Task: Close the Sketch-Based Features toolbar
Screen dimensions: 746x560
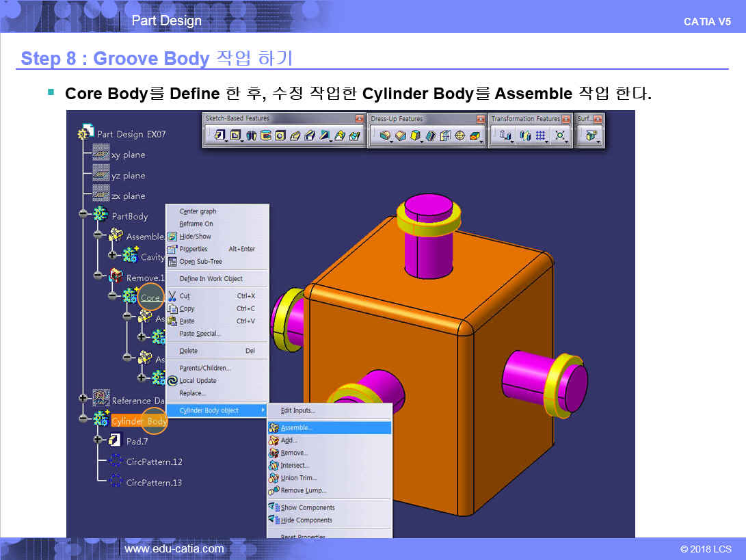Action: tap(359, 119)
